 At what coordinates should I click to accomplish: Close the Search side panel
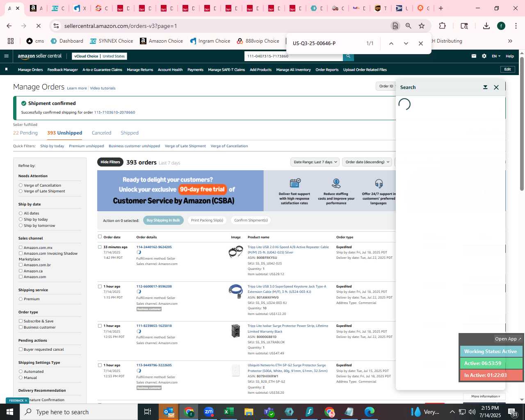point(496,87)
